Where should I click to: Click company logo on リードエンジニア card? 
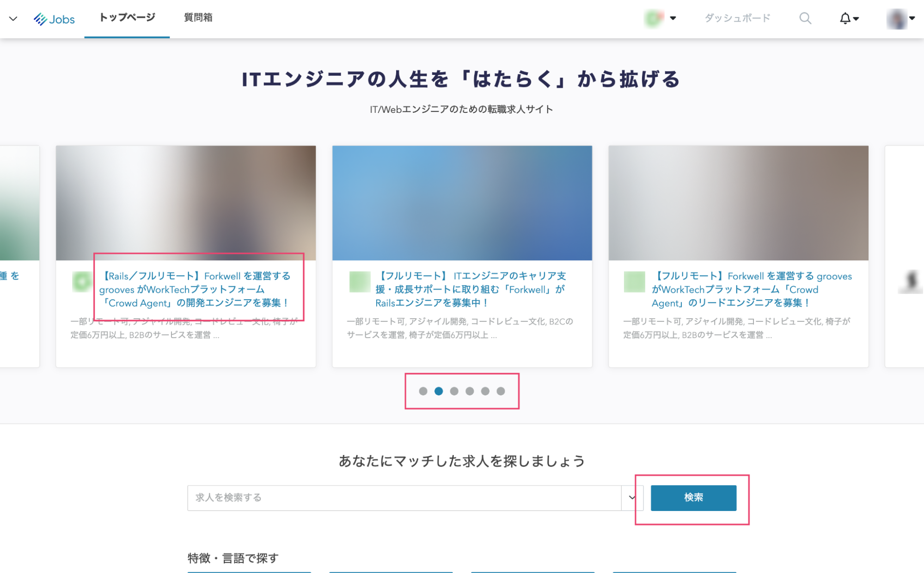[x=634, y=282]
